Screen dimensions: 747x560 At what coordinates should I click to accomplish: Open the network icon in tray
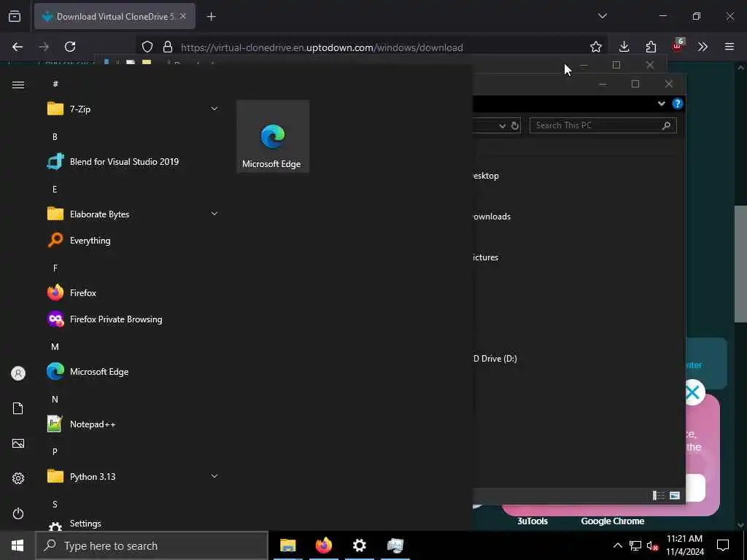click(x=635, y=545)
